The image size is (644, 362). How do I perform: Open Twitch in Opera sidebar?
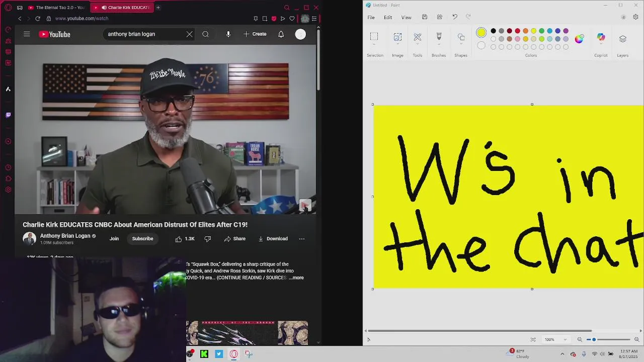[8, 115]
